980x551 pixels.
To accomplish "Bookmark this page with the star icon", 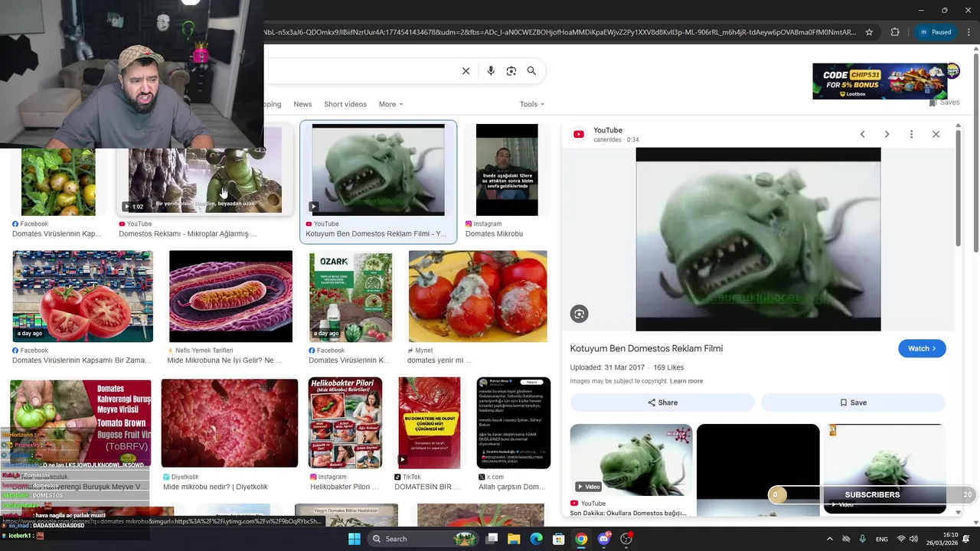I will tap(869, 32).
